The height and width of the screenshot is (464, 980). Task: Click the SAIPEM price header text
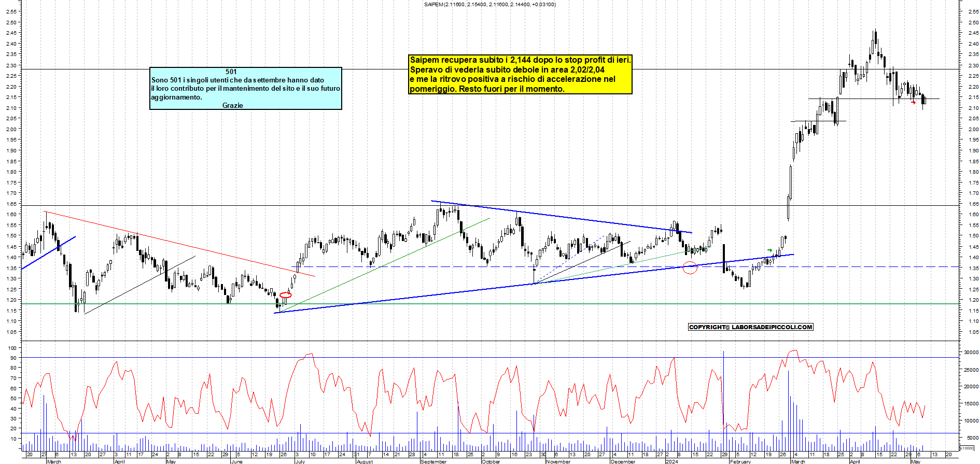click(x=489, y=4)
